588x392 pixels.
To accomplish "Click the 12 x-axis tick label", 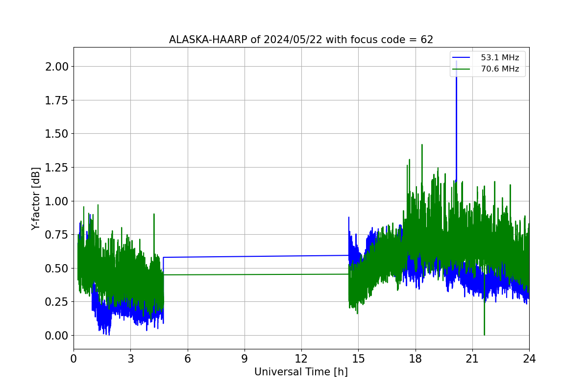I will tap(301, 358).
